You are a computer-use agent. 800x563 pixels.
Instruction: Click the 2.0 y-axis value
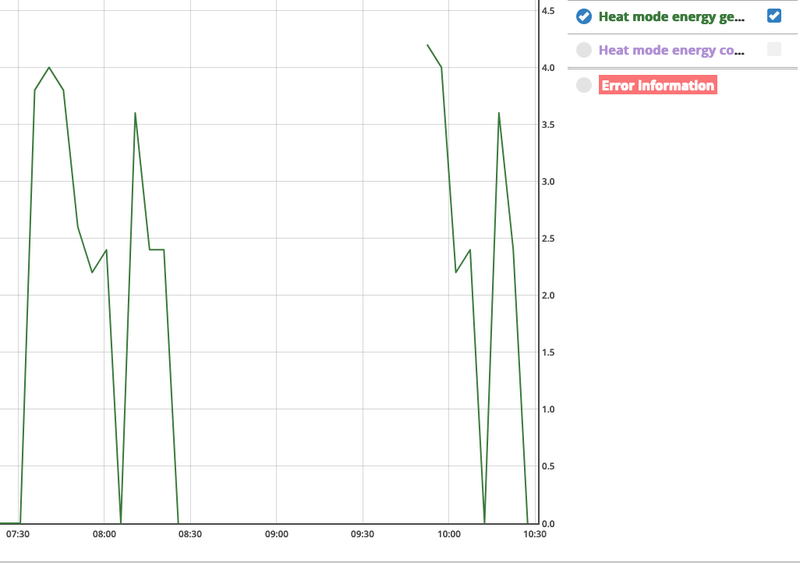click(x=548, y=295)
